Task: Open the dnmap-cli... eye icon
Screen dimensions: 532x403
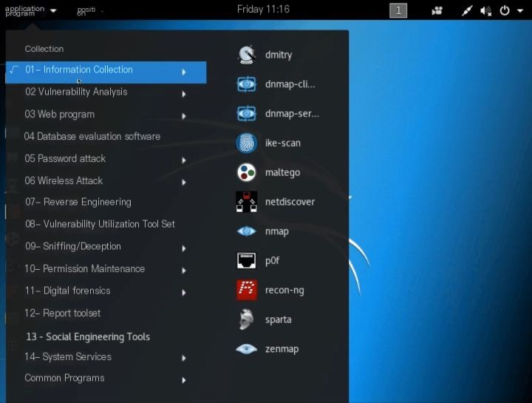Action: pos(247,84)
